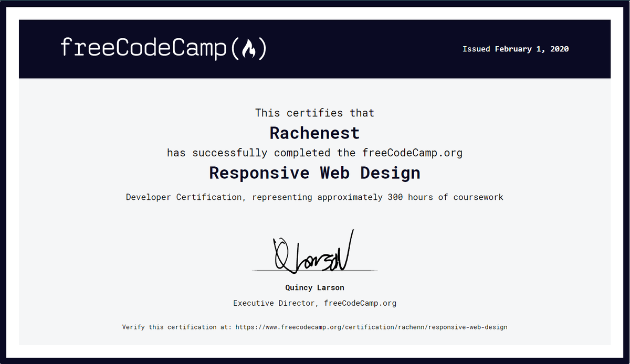This screenshot has width=630, height=364.
Task: Select the recipient name Rachenest
Action: coord(314,133)
